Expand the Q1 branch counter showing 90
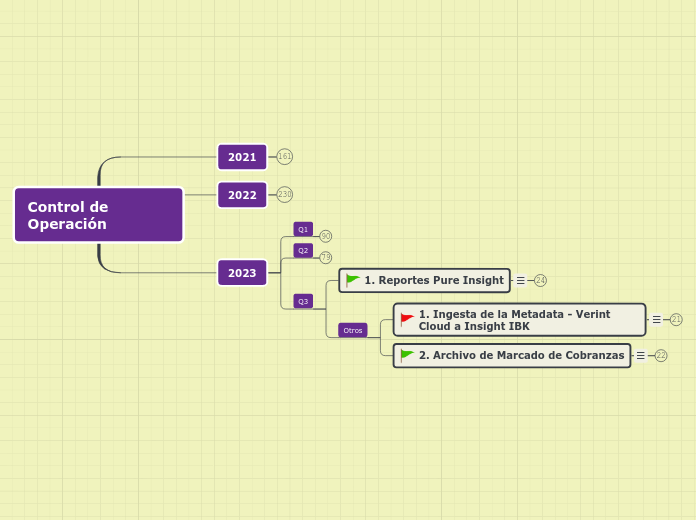The height and width of the screenshot is (520, 696). [x=326, y=236]
